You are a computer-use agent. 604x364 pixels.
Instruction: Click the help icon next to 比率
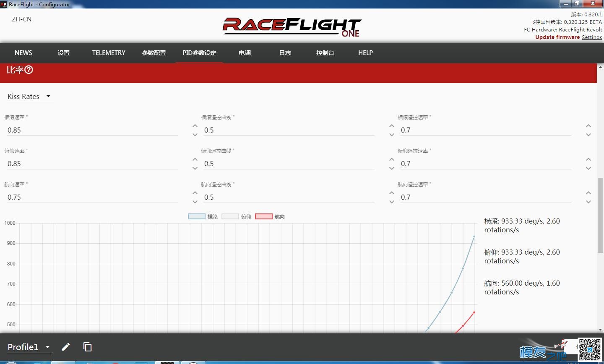29,70
